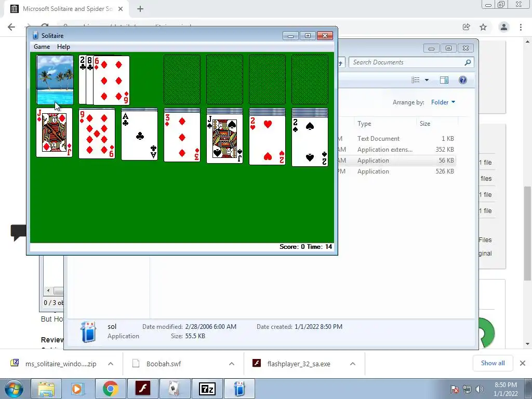
Task: Select the three of diamonds card
Action: [182, 137]
